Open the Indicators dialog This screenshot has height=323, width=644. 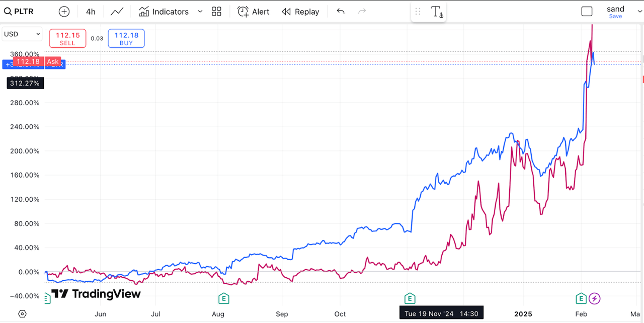pyautogui.click(x=164, y=11)
